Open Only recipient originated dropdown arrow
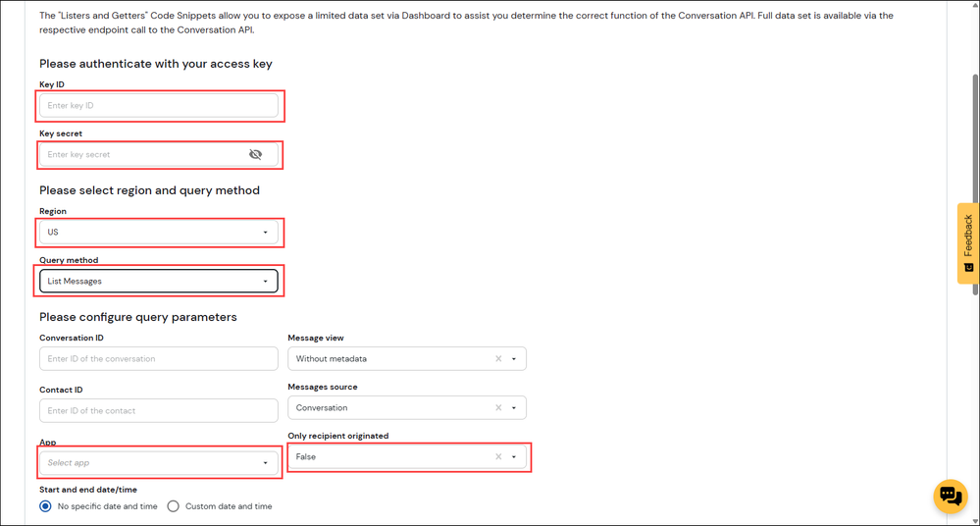Viewport: 980px width, 526px height. pos(514,457)
